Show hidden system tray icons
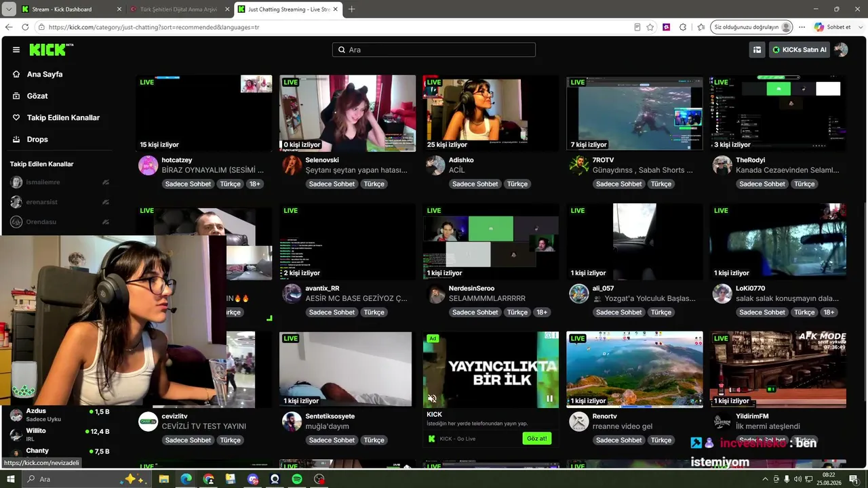 point(766,479)
